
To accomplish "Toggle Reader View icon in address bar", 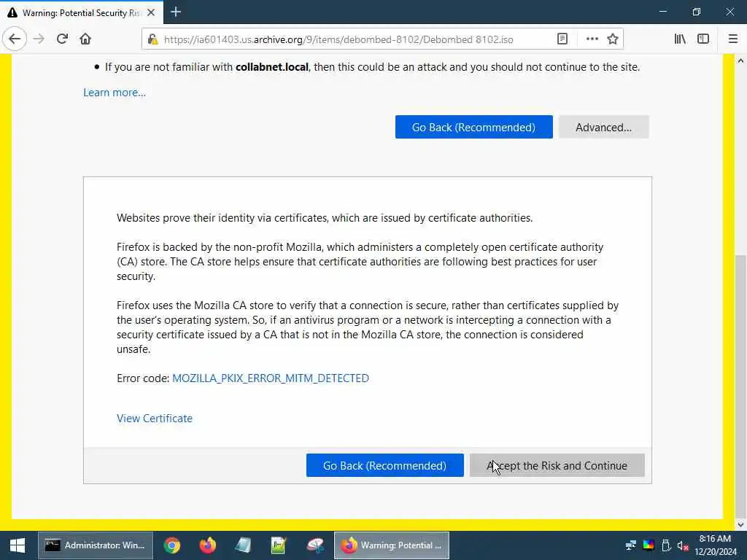I will coord(562,39).
